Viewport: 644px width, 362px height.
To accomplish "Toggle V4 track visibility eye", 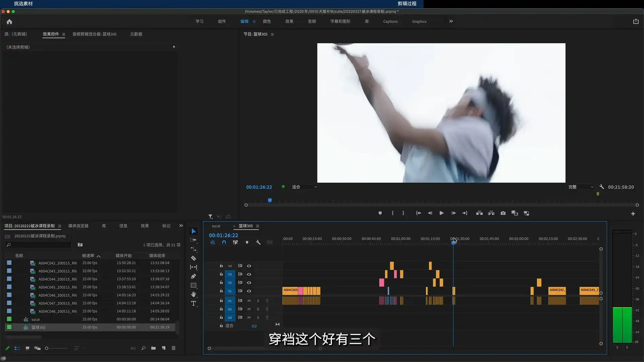I will click(x=249, y=266).
